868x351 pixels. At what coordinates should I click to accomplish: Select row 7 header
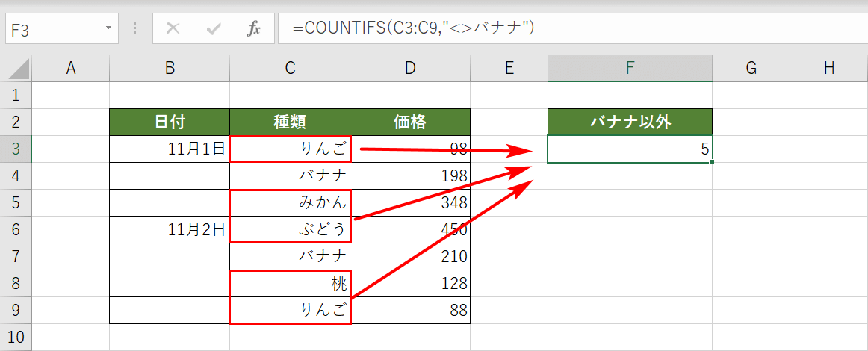[16, 256]
